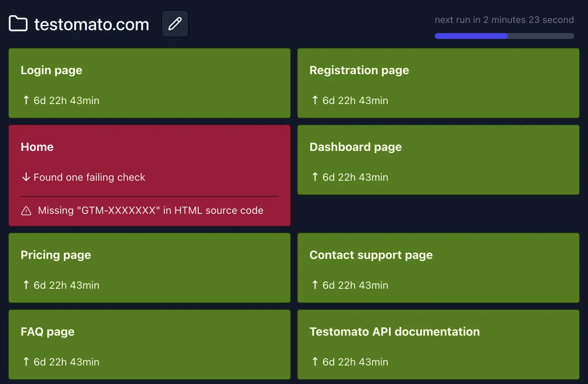Click the up arrow icon in Dashboard page card

[315, 177]
